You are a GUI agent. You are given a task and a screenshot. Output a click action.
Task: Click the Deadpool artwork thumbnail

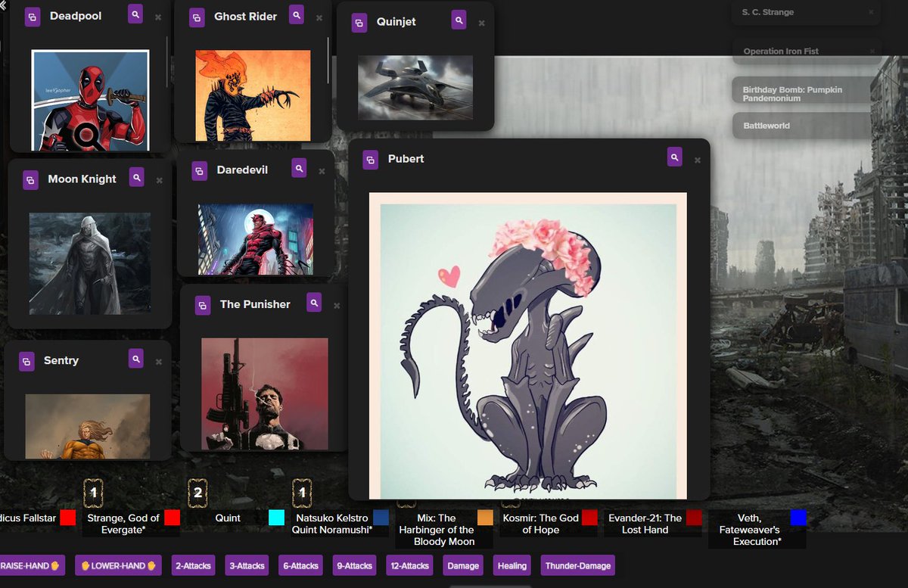[x=90, y=101]
